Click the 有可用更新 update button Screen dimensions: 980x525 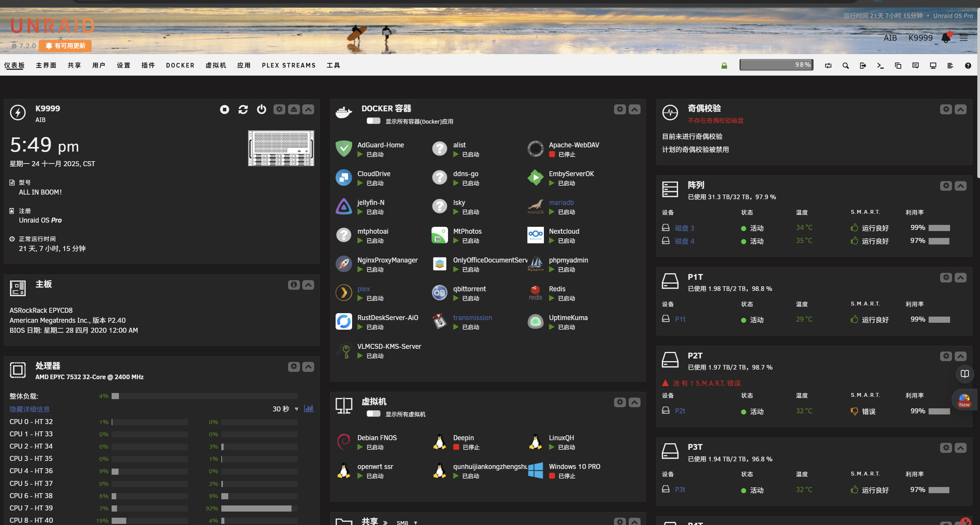(x=65, y=46)
